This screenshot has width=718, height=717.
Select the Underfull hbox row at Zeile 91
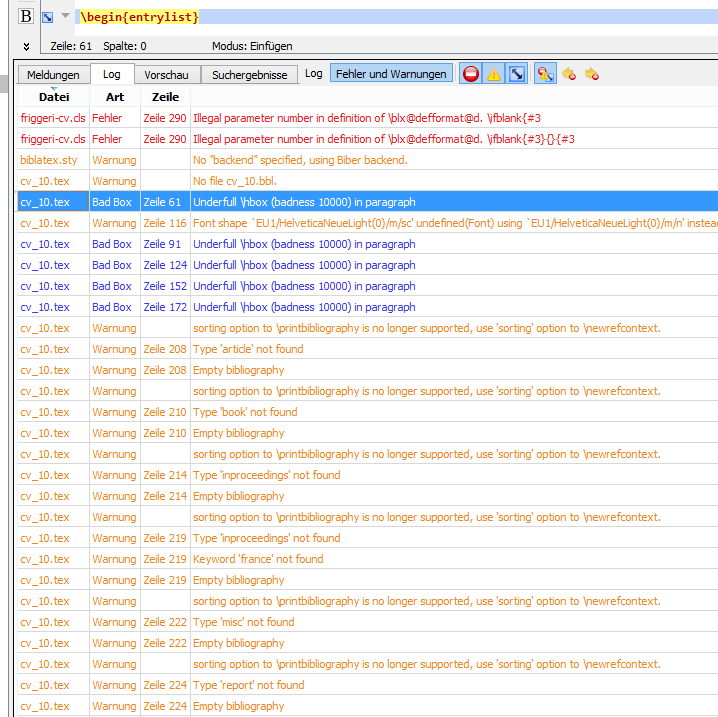(x=368, y=244)
